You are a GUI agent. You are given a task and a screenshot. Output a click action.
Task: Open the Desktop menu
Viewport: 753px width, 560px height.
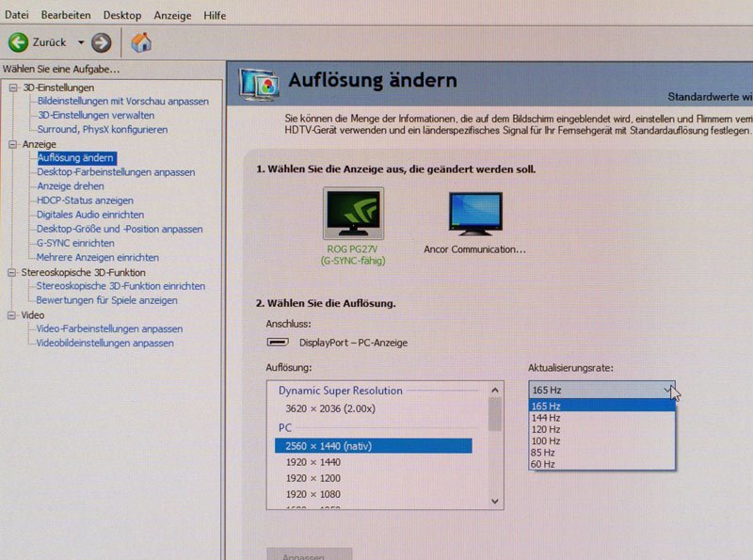click(x=122, y=15)
